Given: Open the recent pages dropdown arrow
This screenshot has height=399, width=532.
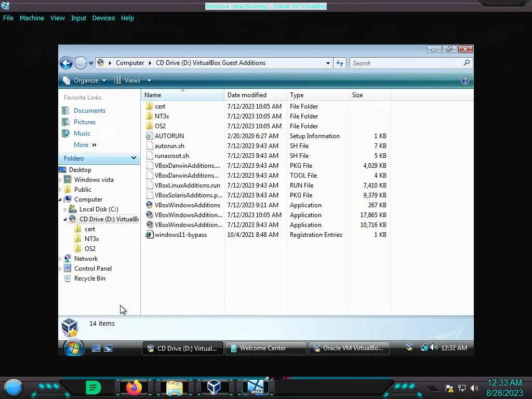Looking at the screenshot, I should tap(91, 63).
